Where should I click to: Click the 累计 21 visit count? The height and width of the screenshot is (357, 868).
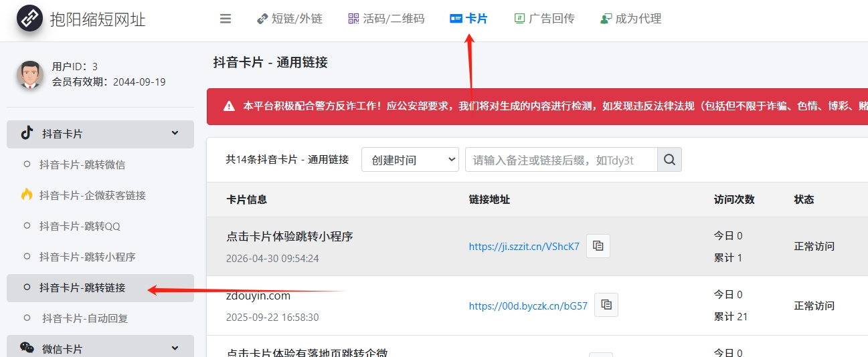point(731,316)
